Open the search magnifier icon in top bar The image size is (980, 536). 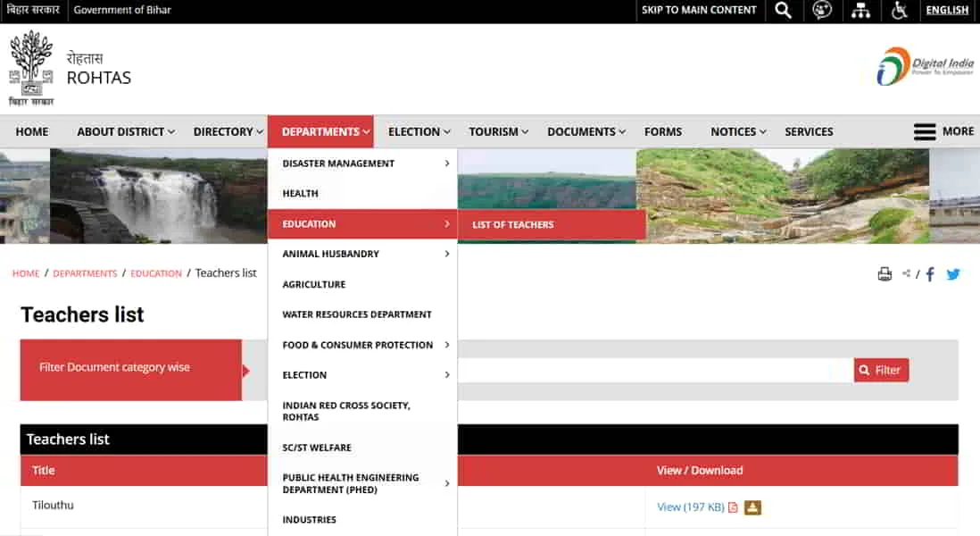[783, 10]
